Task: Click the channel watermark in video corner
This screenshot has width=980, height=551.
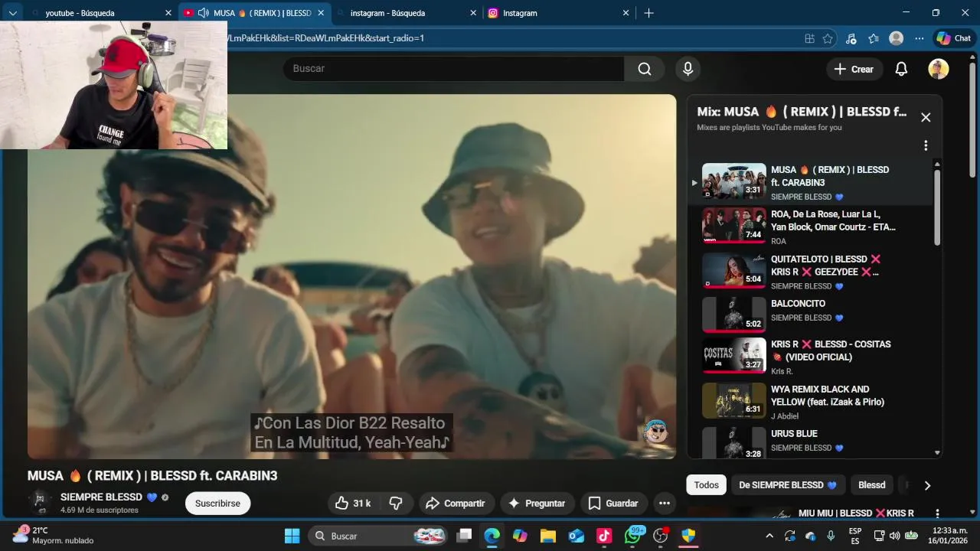Action: click(x=656, y=432)
